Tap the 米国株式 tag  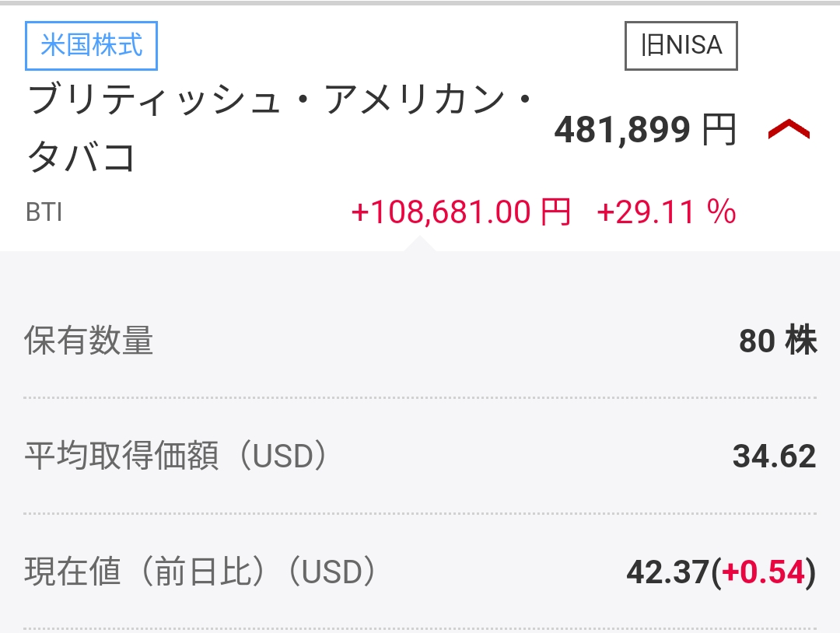pyautogui.click(x=91, y=45)
